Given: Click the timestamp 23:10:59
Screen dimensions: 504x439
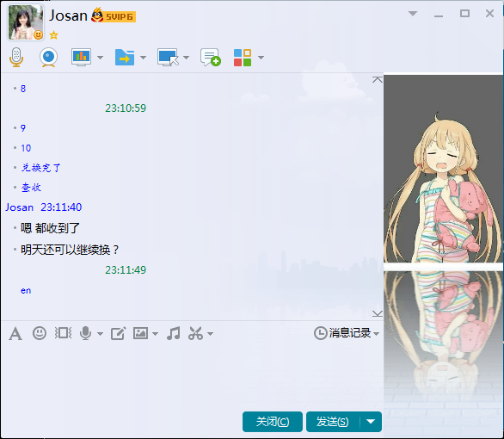Looking at the screenshot, I should tap(126, 108).
